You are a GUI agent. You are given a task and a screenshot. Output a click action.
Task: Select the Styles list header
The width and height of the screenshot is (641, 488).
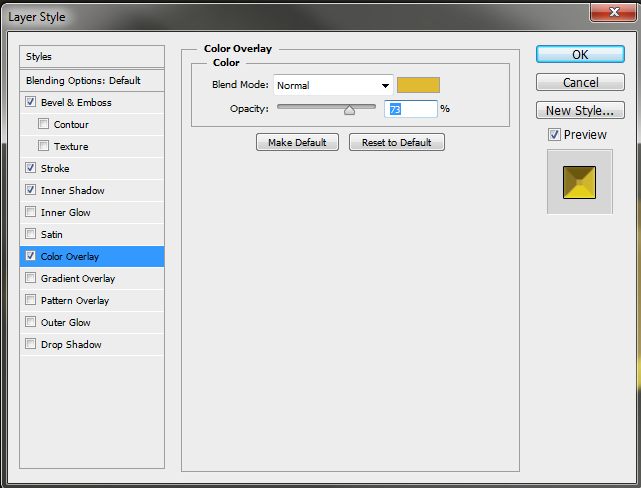tap(92, 57)
